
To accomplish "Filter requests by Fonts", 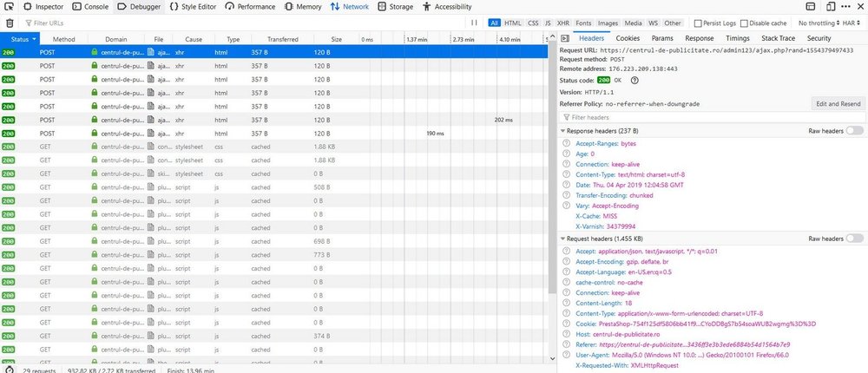I will pyautogui.click(x=583, y=23).
